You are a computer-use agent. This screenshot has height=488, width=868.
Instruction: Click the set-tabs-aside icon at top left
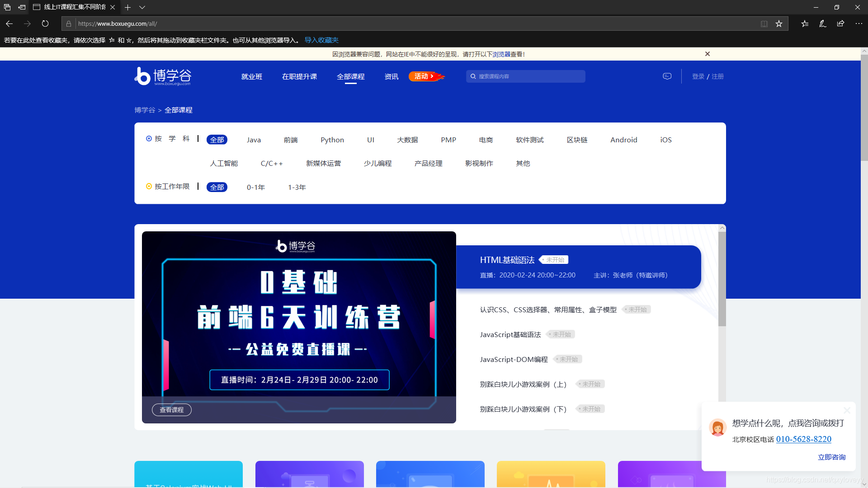tap(7, 7)
